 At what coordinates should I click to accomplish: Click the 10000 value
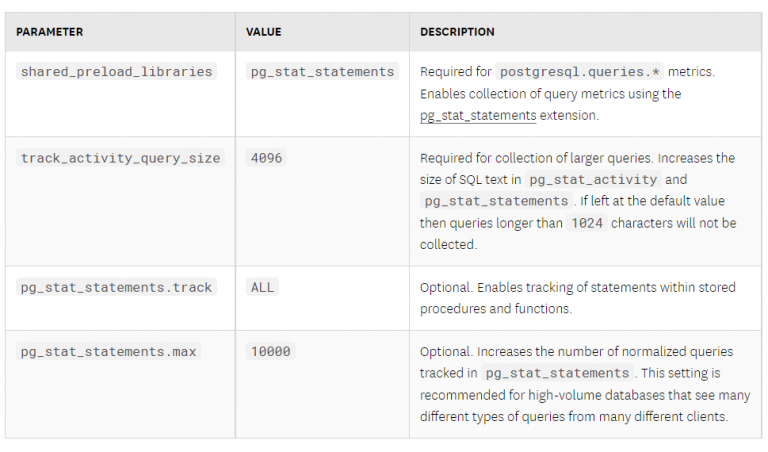(x=272, y=351)
